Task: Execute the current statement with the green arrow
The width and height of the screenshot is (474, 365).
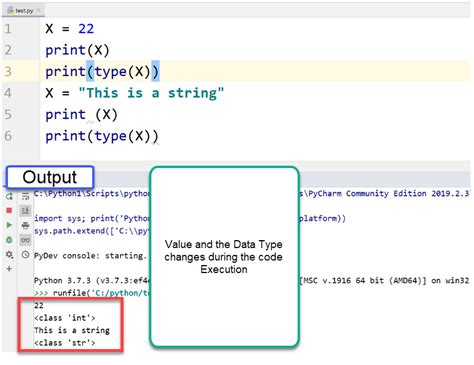Action: 9,225
